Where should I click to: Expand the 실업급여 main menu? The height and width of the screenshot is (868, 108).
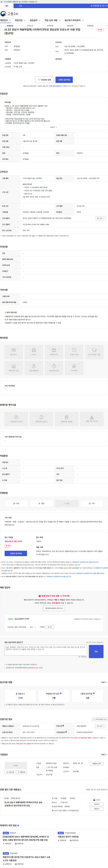click(x=35, y=20)
